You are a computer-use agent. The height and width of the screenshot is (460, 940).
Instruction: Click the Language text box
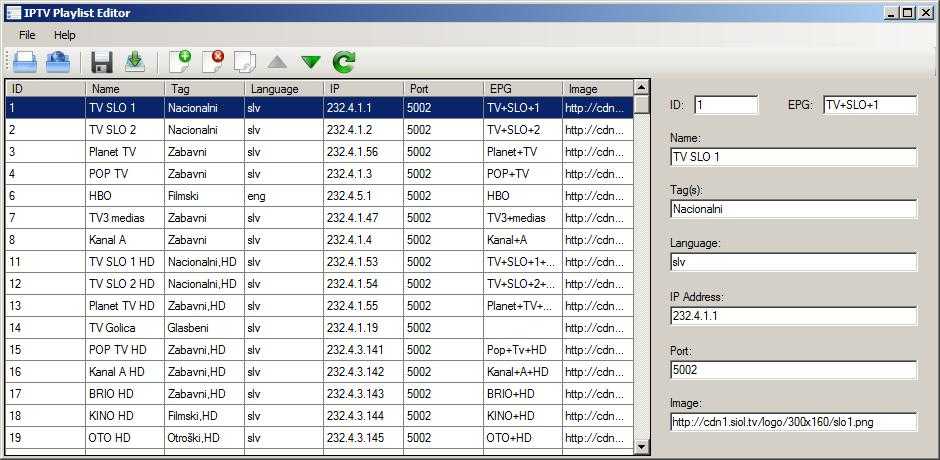coord(794,262)
